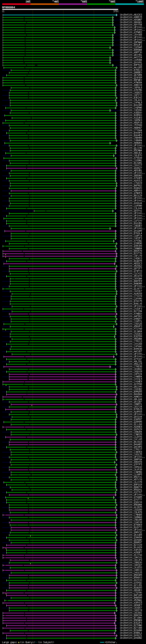Open hit UniRef100_Q00VH1
146x644 pixels.
click(x=131, y=63)
